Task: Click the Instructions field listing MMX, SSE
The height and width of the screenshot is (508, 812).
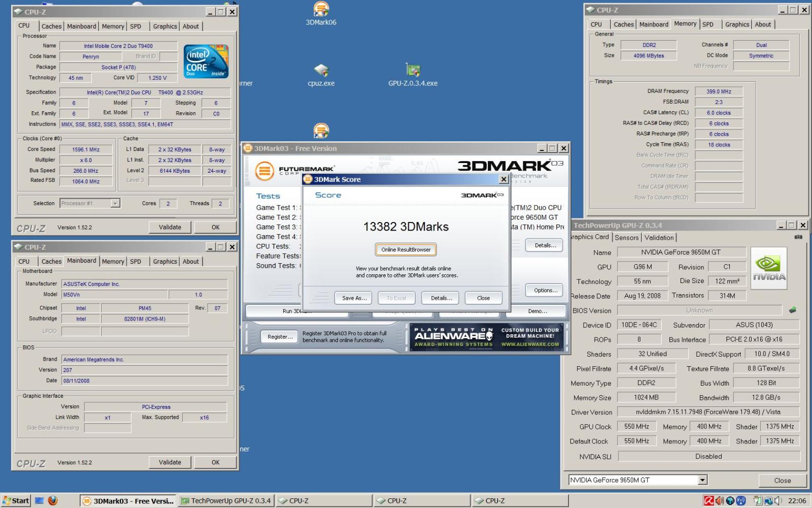Action: (145, 124)
